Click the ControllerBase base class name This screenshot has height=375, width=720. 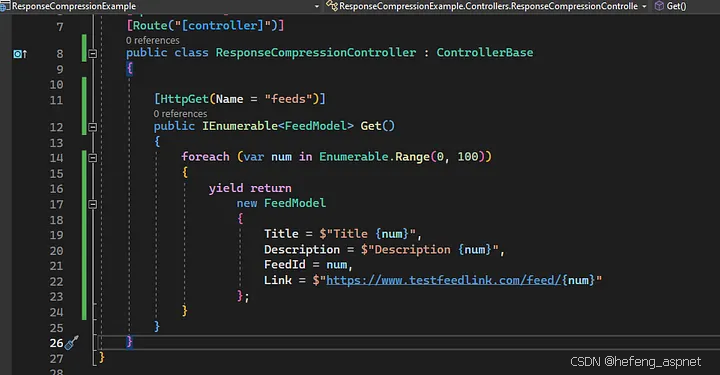point(484,52)
